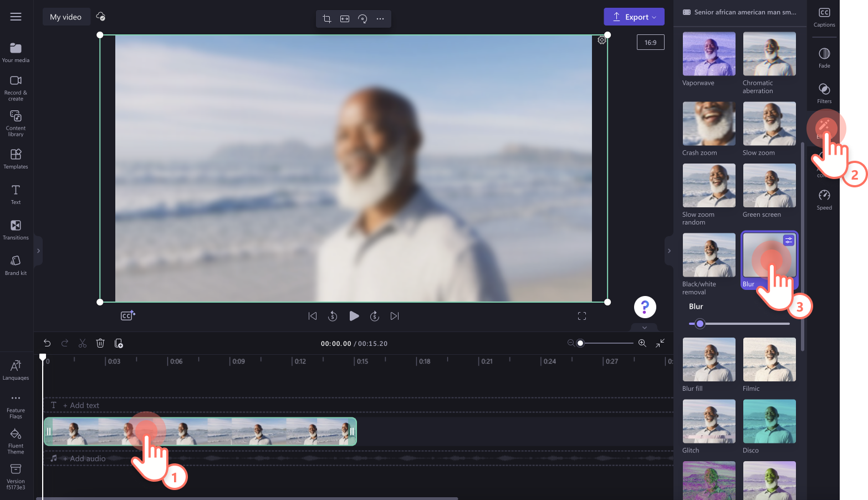
Task: Open Feature Flags menu
Action: 16,406
